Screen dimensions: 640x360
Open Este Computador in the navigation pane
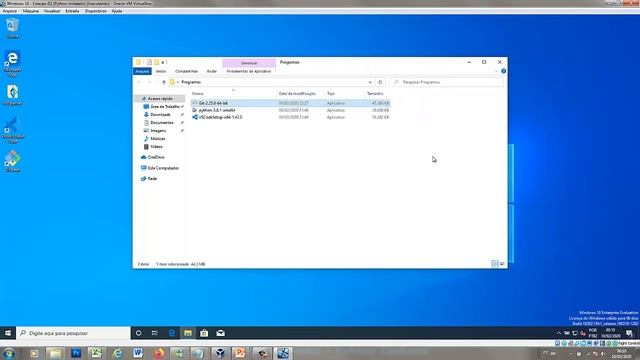pos(162,168)
